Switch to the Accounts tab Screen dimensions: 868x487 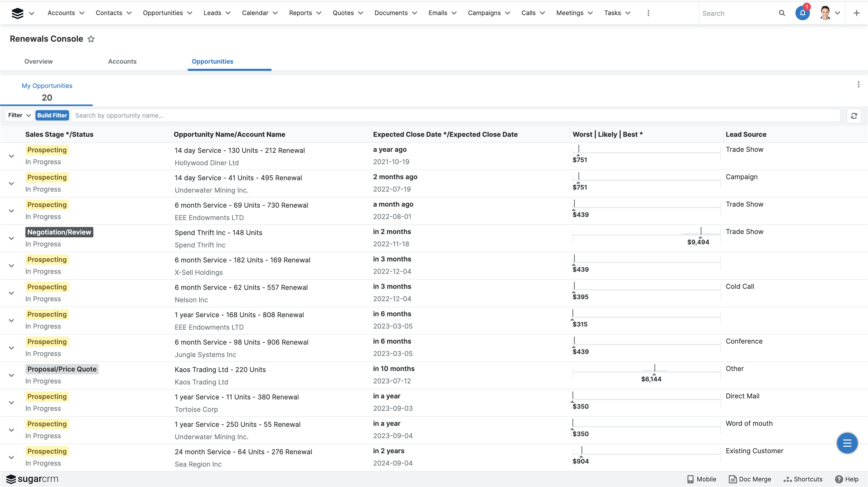click(x=122, y=62)
